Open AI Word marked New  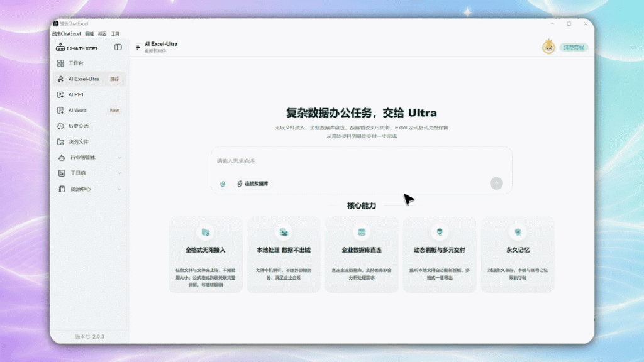[89, 111]
